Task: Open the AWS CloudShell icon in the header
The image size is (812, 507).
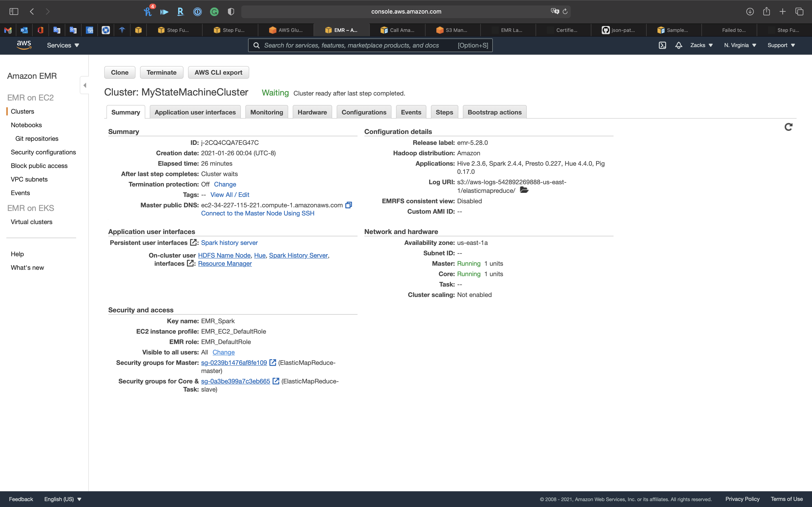Action: pos(662,45)
